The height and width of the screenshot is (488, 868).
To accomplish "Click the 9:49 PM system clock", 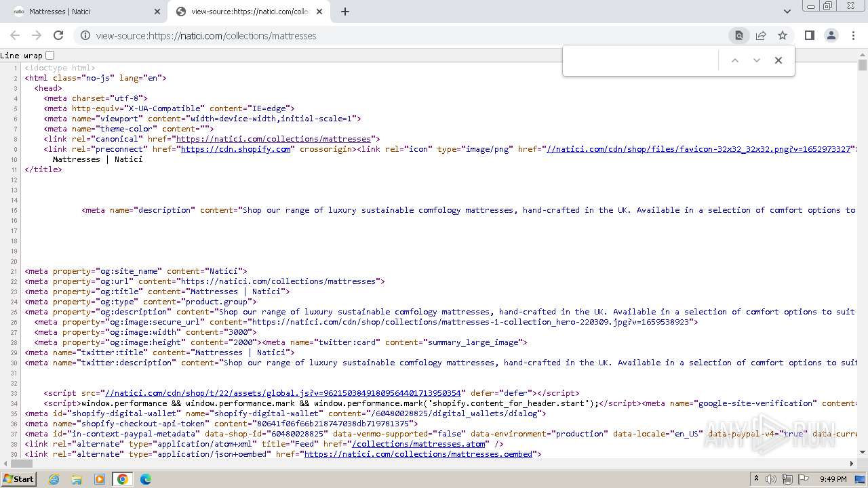I will [833, 479].
